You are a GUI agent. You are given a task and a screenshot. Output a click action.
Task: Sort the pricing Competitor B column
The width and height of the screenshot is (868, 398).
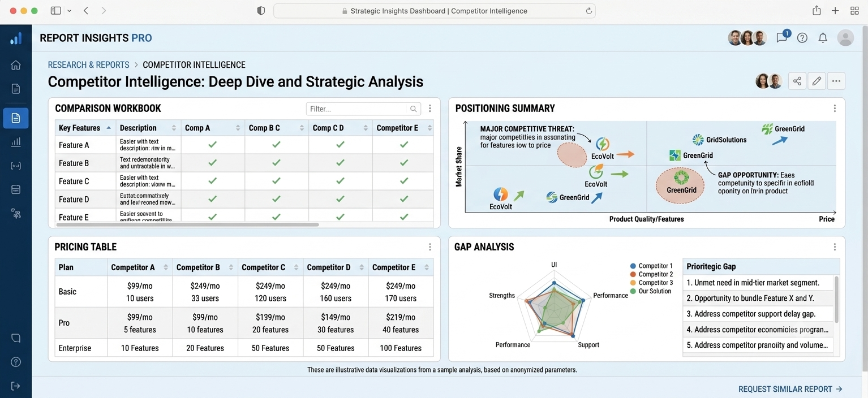(x=231, y=267)
